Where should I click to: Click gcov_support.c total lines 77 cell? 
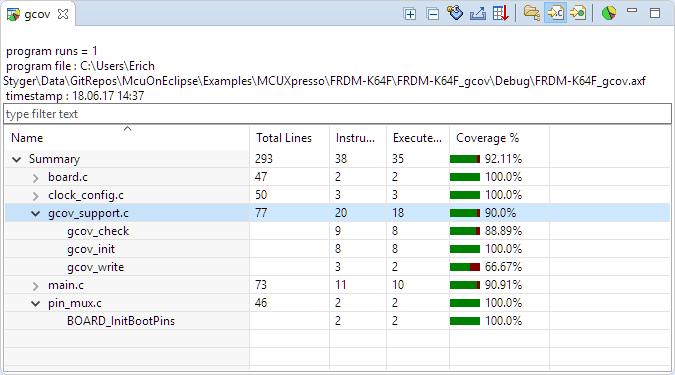pyautogui.click(x=261, y=213)
